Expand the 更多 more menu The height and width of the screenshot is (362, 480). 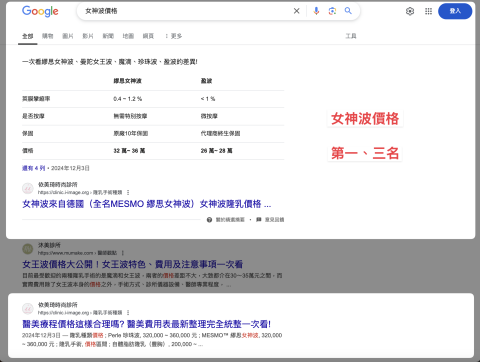point(174,36)
